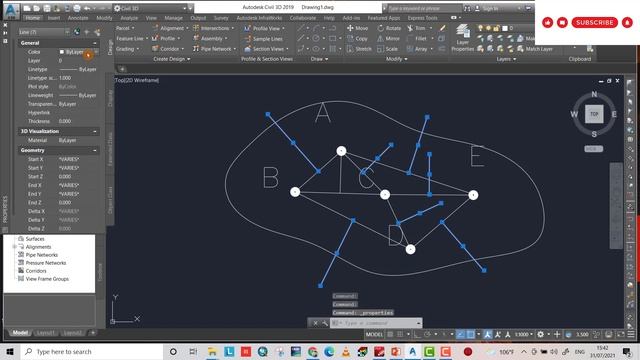Click the current layer color swatch in Layers panel
The height and width of the screenshot is (360, 640).
tap(505, 28)
